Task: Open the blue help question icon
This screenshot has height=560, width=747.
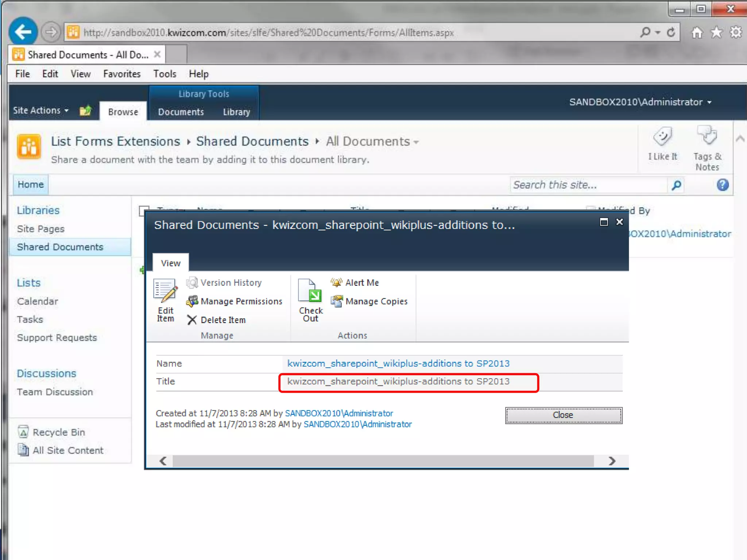Action: click(x=722, y=185)
